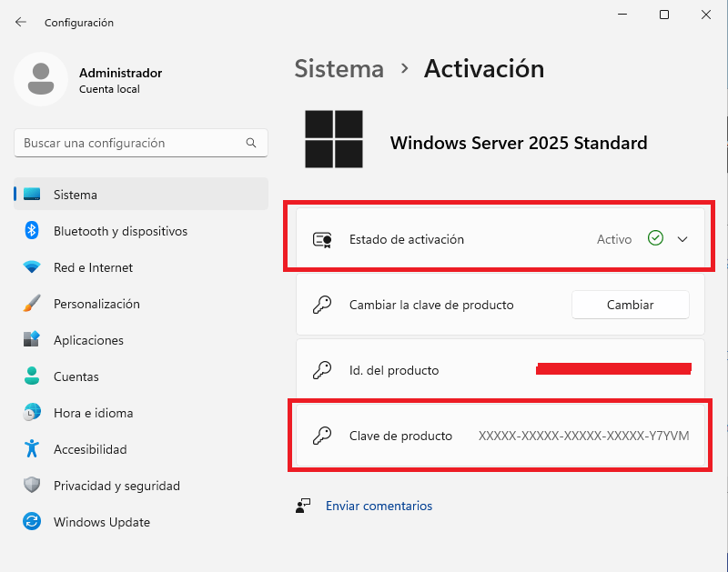728x572 pixels.
Task: Open Windows Update settings
Action: tap(141, 522)
